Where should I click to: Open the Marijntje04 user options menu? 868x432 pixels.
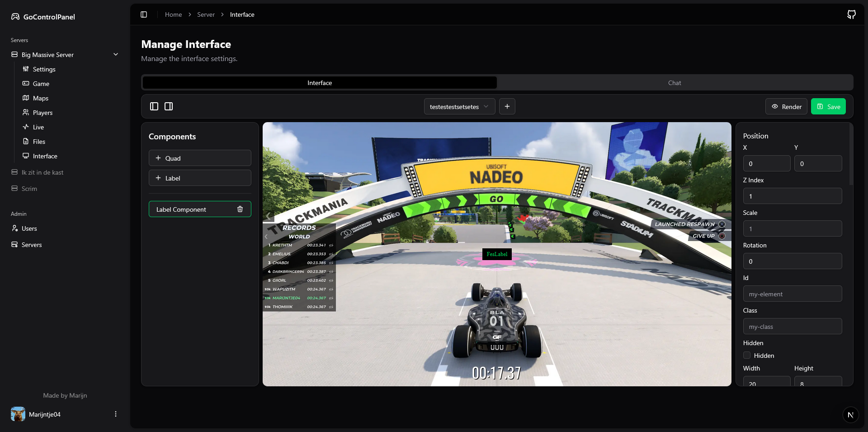pos(116,414)
